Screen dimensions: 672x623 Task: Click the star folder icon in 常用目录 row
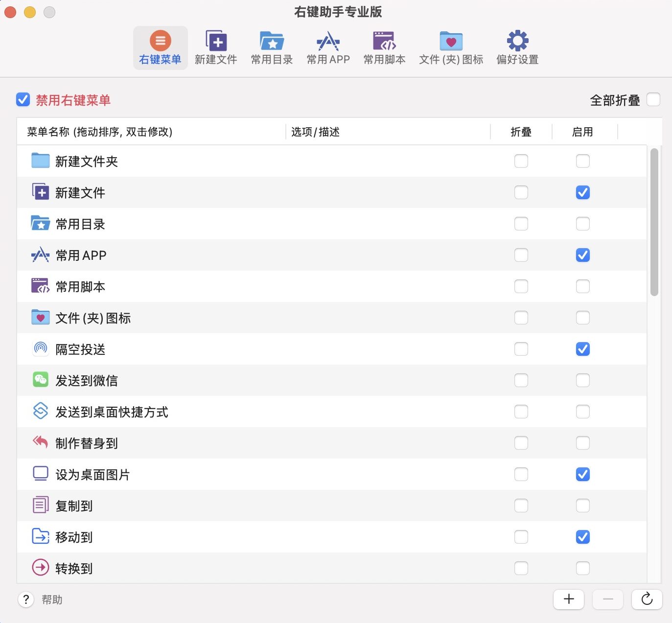point(41,223)
